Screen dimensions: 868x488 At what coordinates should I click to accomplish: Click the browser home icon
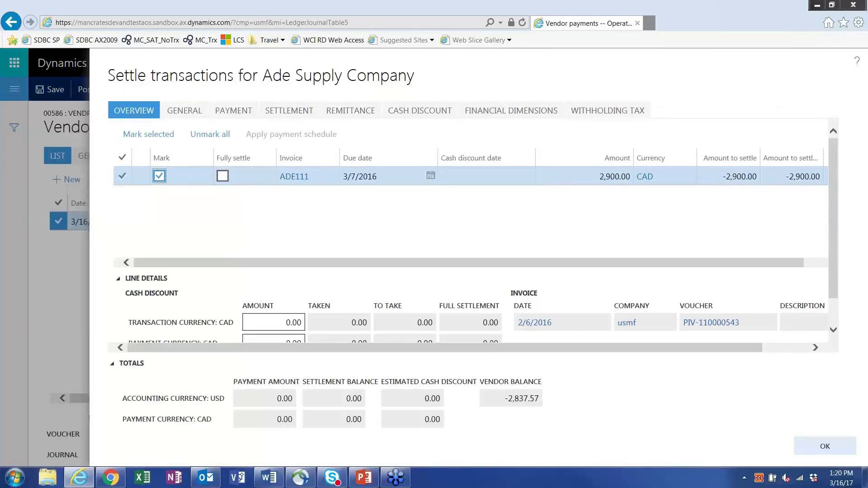point(829,22)
